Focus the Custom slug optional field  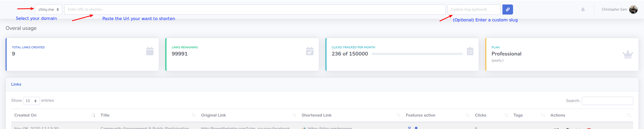[474, 10]
